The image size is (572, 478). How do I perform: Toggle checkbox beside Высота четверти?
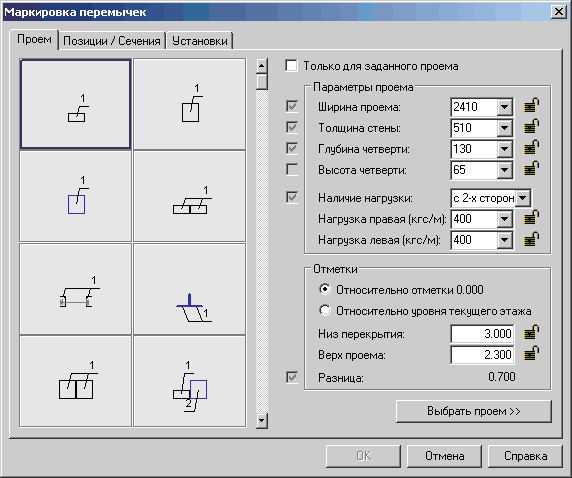tap(292, 169)
